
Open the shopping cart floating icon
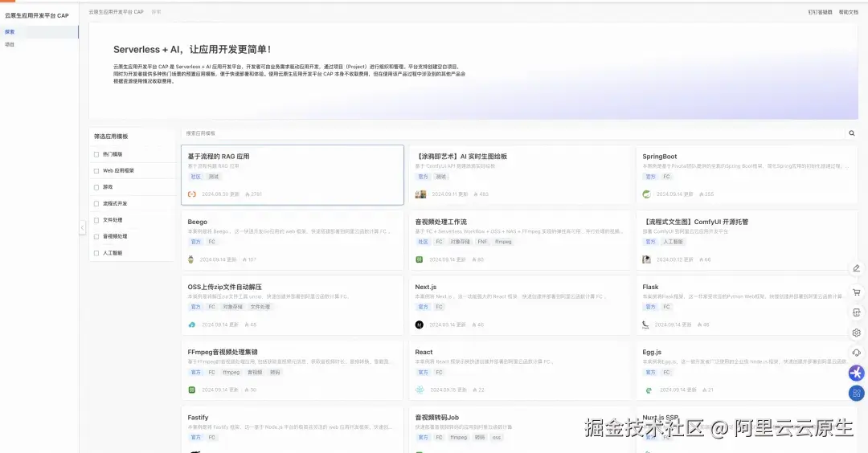[x=857, y=292]
